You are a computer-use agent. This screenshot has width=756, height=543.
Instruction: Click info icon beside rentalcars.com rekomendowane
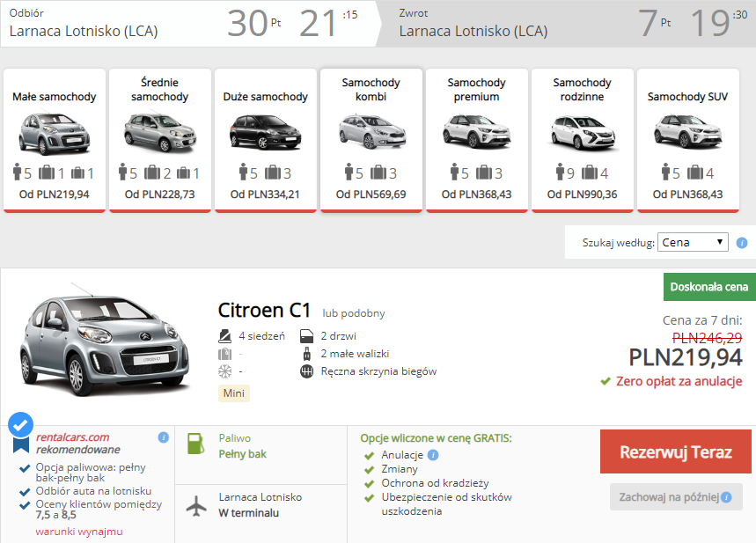click(x=164, y=437)
